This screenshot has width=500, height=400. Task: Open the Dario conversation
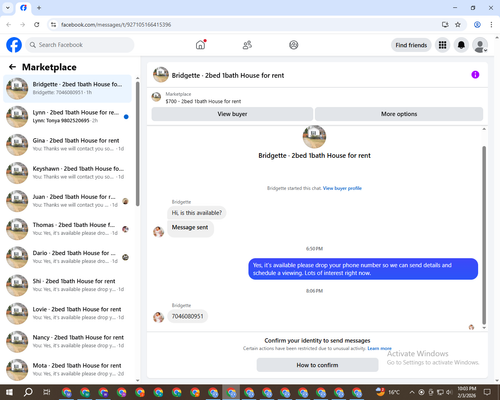[67, 257]
